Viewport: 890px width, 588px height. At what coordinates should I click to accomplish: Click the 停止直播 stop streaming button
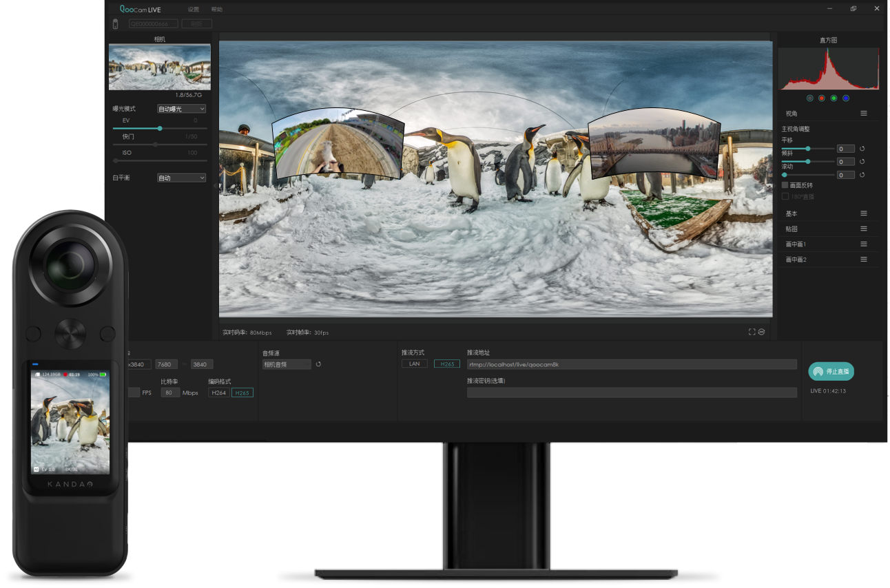[x=831, y=371]
